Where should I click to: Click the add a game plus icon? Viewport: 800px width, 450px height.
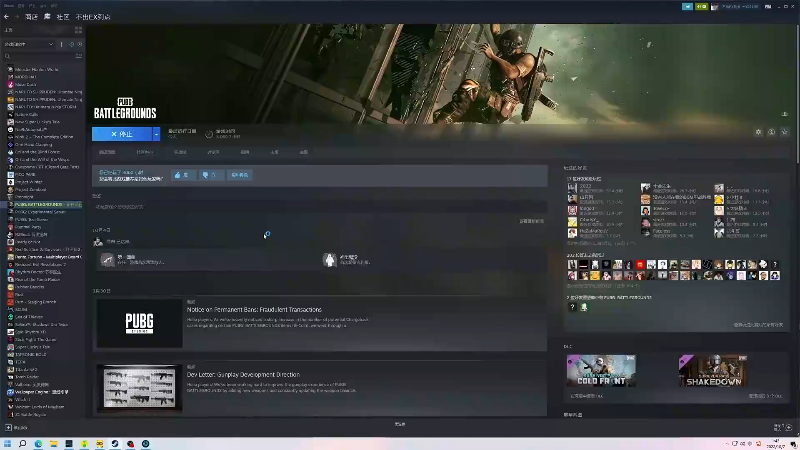pos(8,428)
